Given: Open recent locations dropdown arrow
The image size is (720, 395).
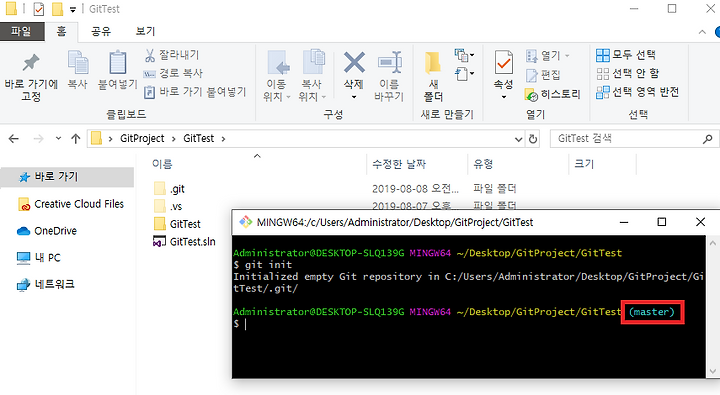Looking at the screenshot, I should tap(58, 138).
